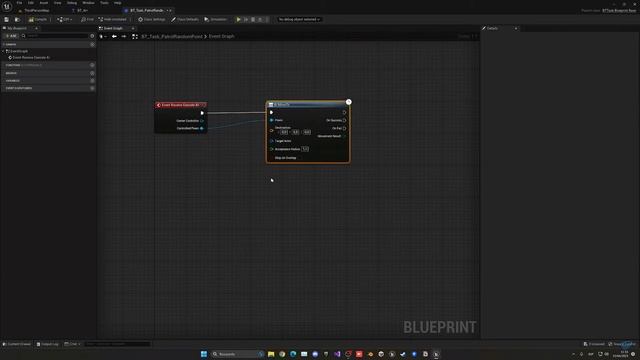The width and height of the screenshot is (640, 360).
Task: Click the frame skip playback icon
Action: [x=246, y=19]
